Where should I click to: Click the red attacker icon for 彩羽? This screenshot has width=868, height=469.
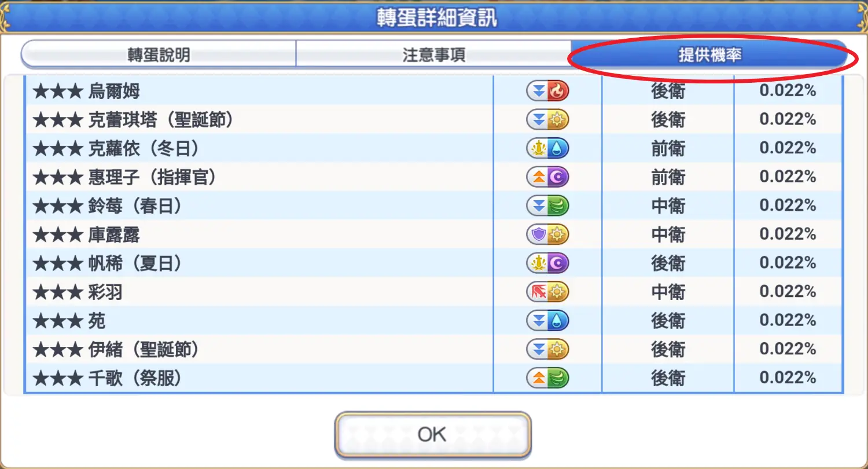coord(538,292)
